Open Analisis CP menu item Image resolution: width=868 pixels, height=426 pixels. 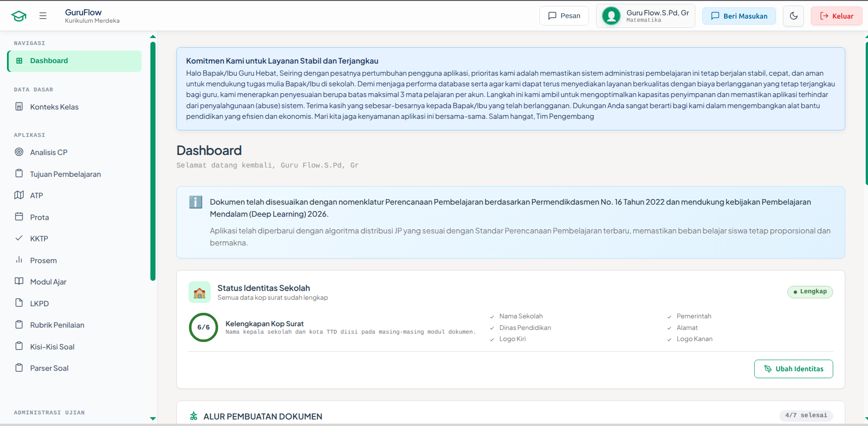pos(75,152)
